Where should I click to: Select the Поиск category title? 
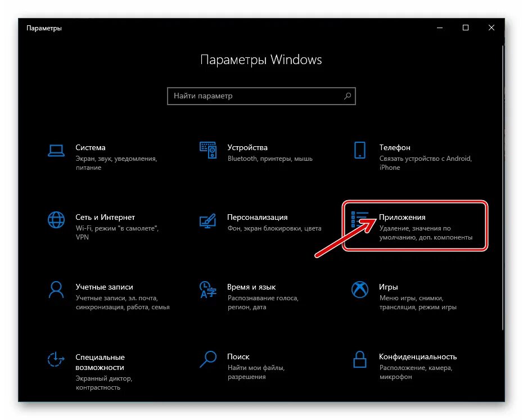tap(238, 356)
